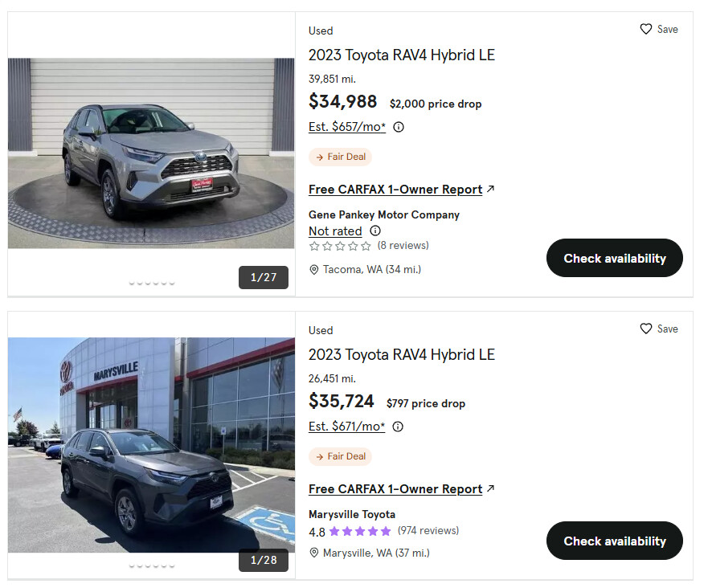Open the silver RAV4 photo thumbnail
Image resolution: width=708 pixels, height=588 pixels.
pos(151,153)
